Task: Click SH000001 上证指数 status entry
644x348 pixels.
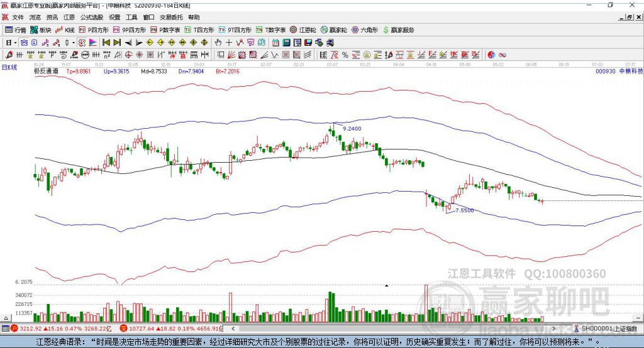Action: 609,329
